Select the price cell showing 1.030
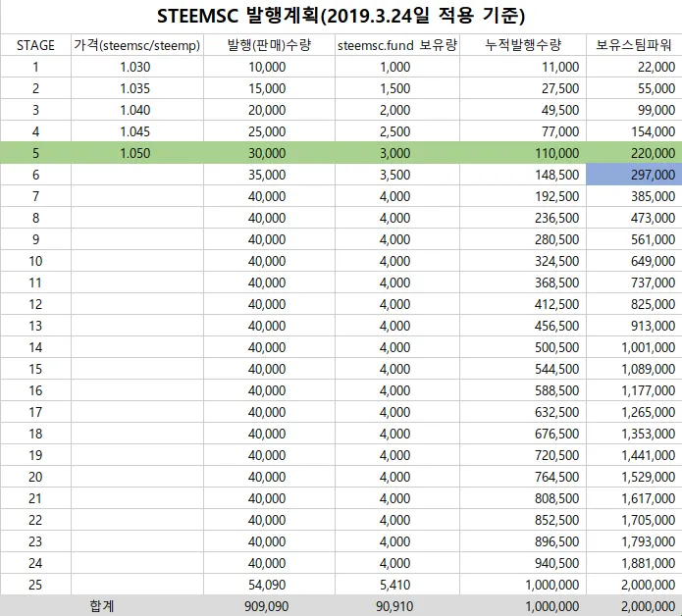Image resolution: width=682 pixels, height=616 pixels. tap(135, 68)
